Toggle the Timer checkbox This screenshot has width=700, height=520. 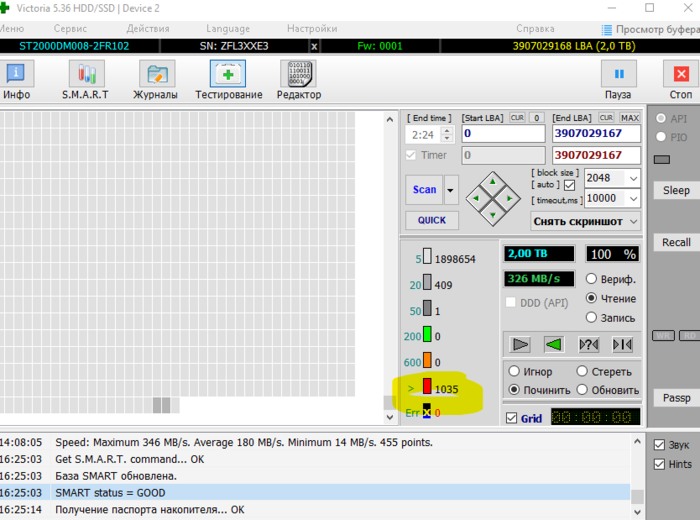point(411,155)
